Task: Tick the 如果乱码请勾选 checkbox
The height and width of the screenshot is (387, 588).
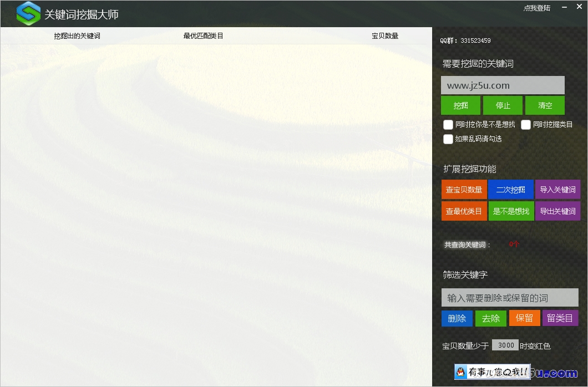Action: 448,139
